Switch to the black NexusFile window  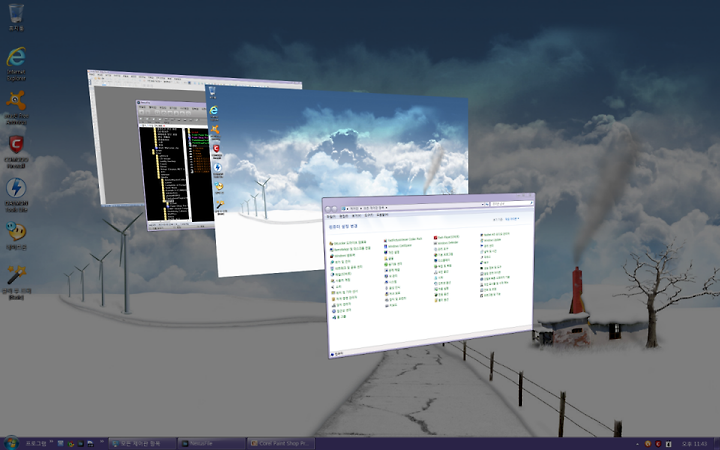pyautogui.click(x=174, y=165)
